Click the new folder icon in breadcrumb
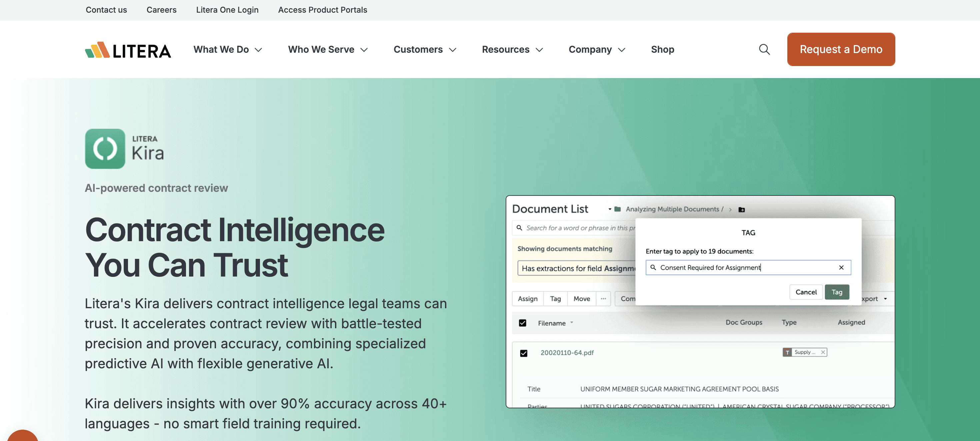980x441 pixels. tap(741, 209)
